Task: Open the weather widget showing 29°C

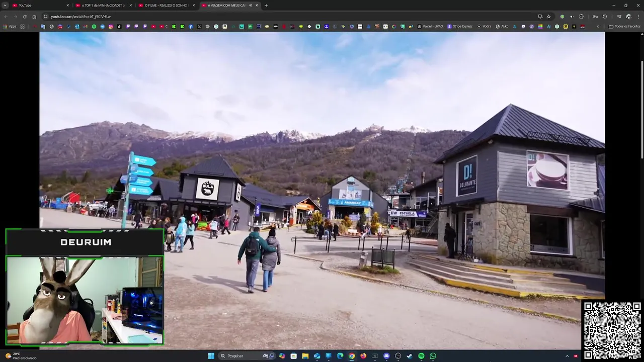Action: click(21, 356)
